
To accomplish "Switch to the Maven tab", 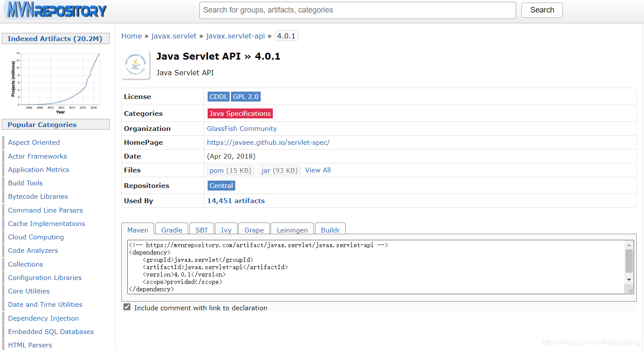I will click(x=138, y=230).
